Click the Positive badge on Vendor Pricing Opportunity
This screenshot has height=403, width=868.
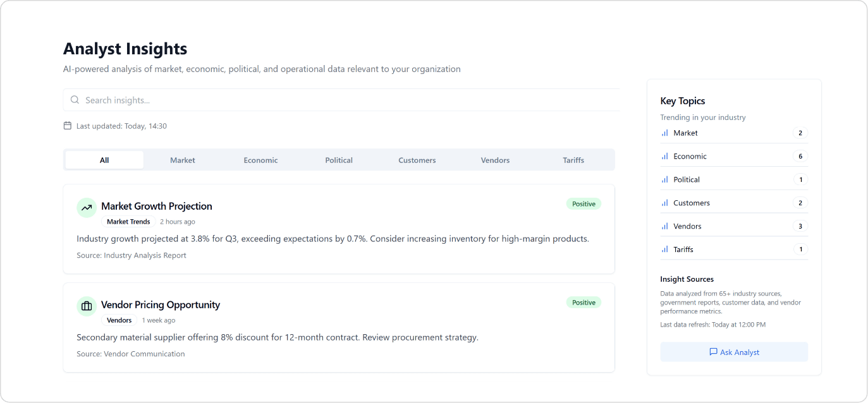584,303
